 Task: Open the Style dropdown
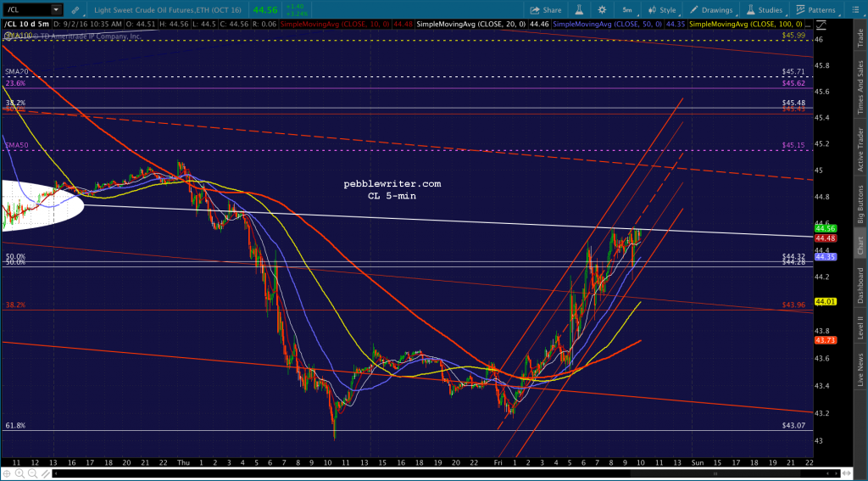tap(662, 10)
